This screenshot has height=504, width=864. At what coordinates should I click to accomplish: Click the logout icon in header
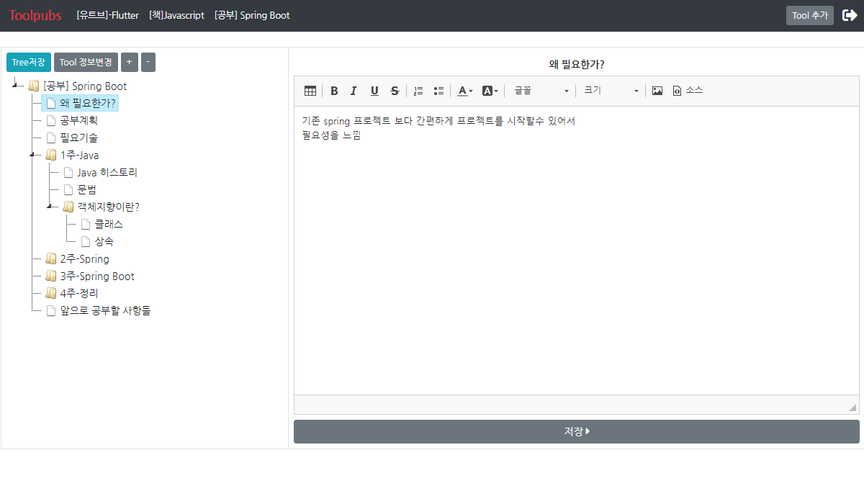point(850,15)
